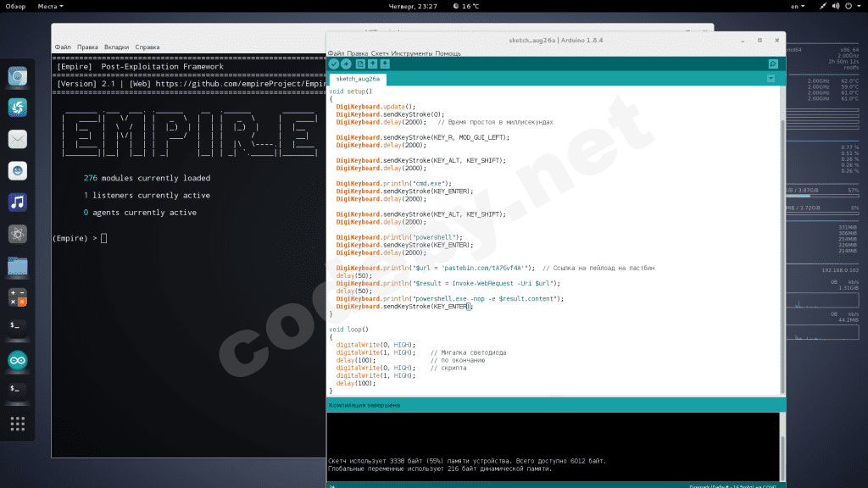
Task: Open the music player in the dock
Action: tap(18, 202)
